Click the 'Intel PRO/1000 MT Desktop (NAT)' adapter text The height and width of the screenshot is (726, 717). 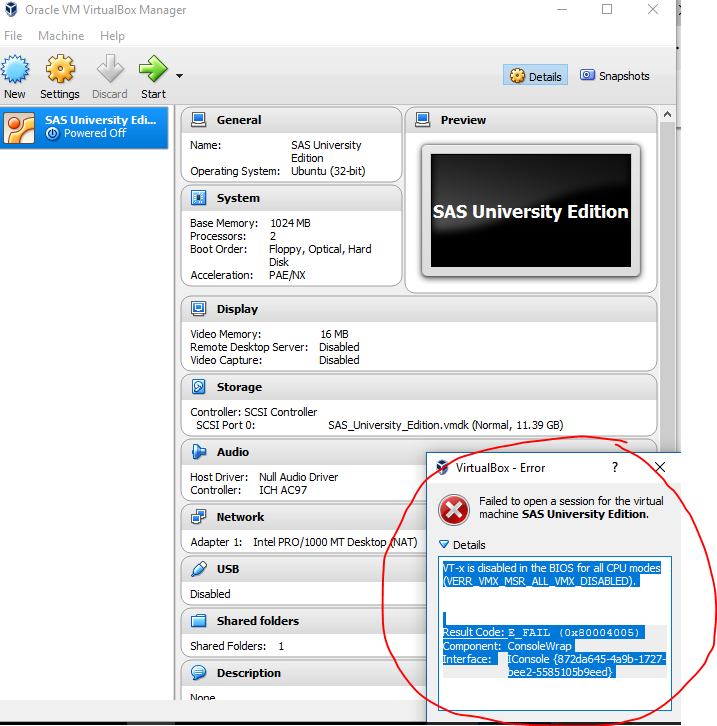(x=335, y=542)
